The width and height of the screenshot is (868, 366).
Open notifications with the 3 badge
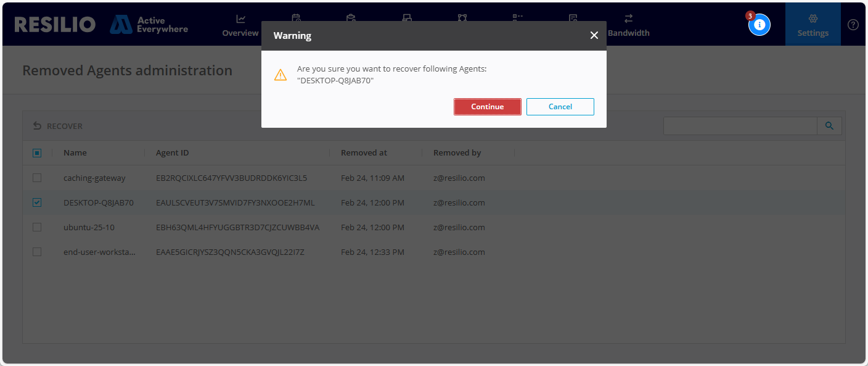759,25
